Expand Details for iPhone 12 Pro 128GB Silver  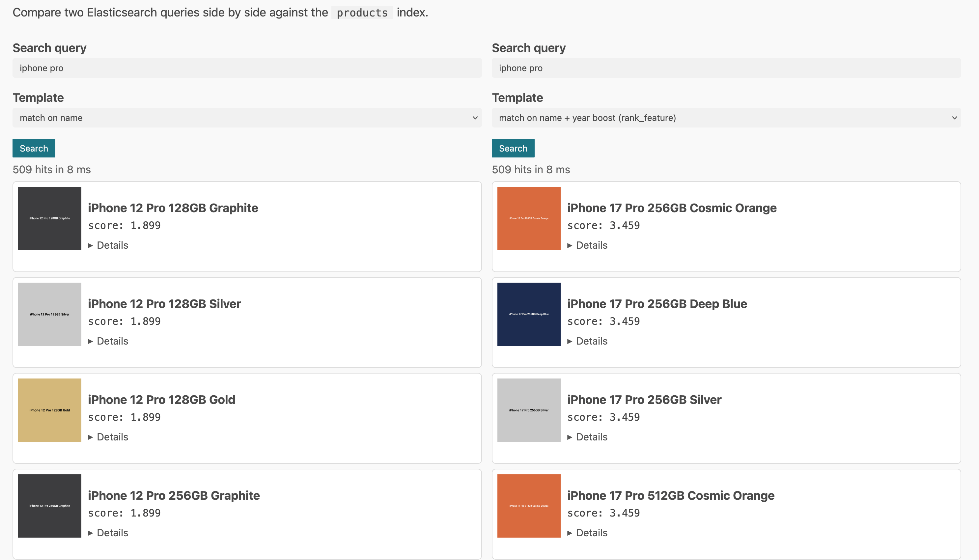coord(108,341)
